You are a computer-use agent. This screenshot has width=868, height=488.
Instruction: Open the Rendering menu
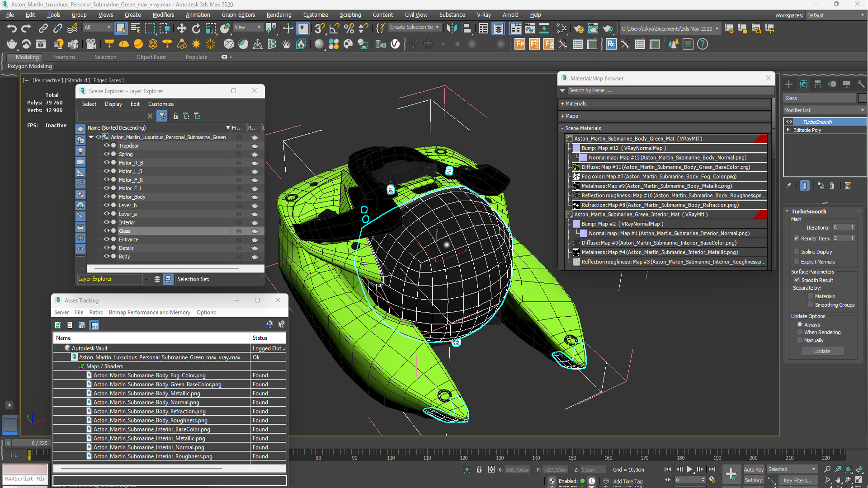[x=278, y=15]
